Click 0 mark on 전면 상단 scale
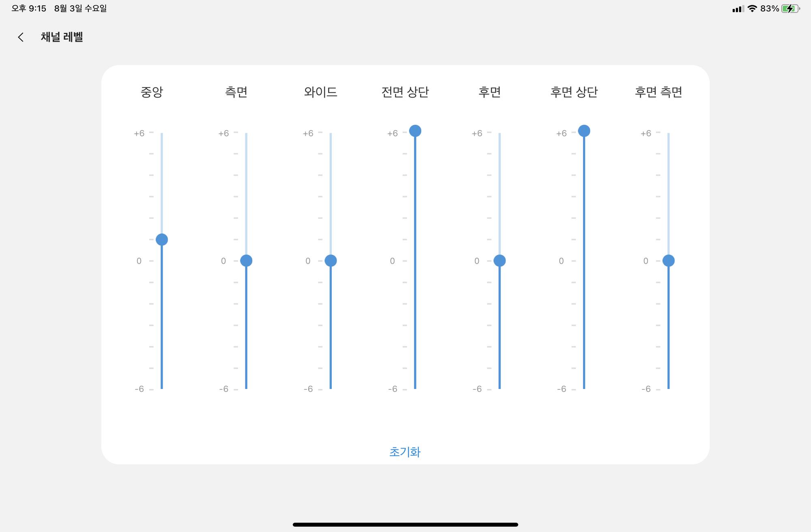811x532 pixels. coord(392,261)
